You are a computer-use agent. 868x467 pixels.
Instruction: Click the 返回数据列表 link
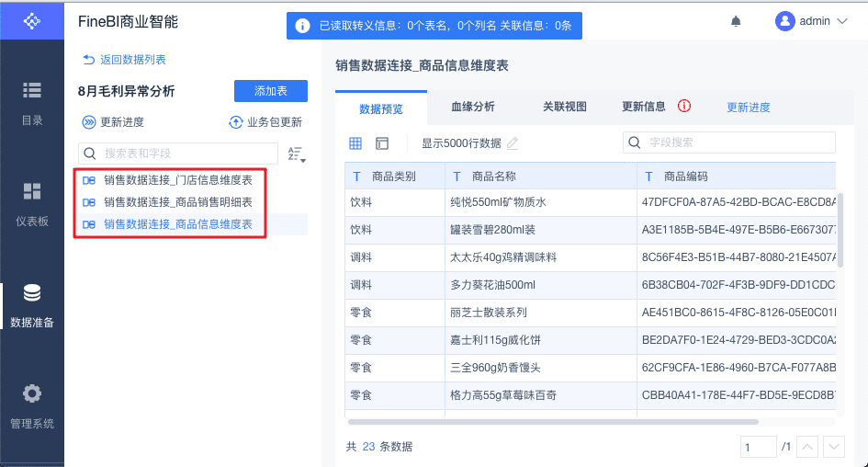(x=124, y=60)
